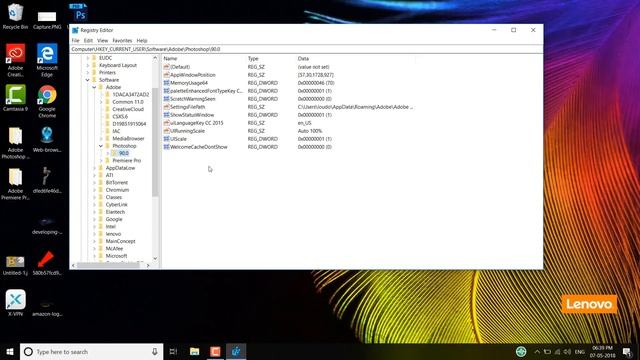Select the AppWindowPosition string value icon
This screenshot has width=640, height=360.
[167, 75]
